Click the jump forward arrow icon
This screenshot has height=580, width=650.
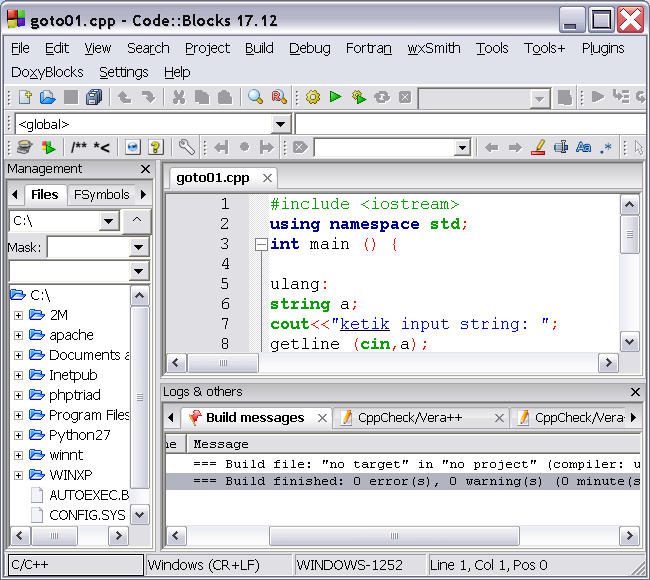(x=515, y=147)
